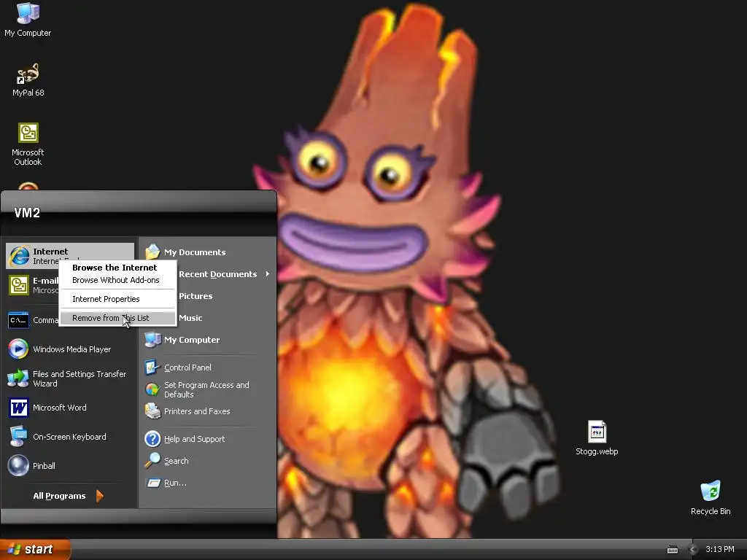
Task: Click the Start button
Action: [35, 550]
